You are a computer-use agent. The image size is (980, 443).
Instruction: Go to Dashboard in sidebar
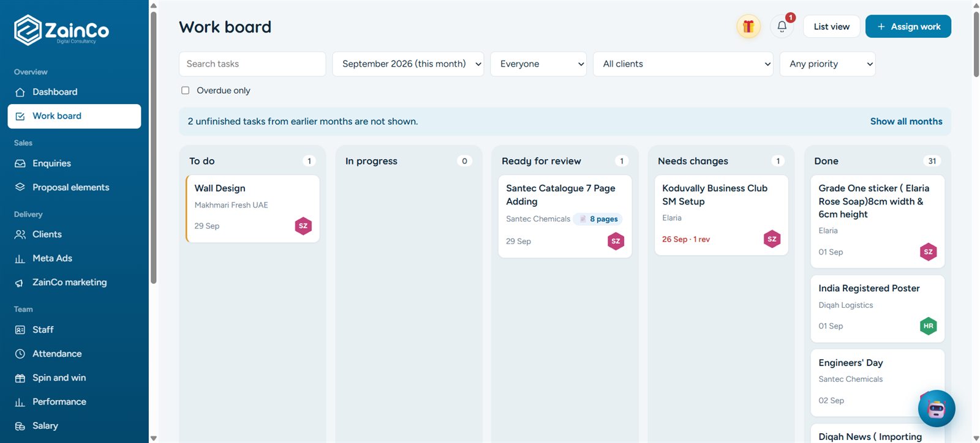coord(74,92)
